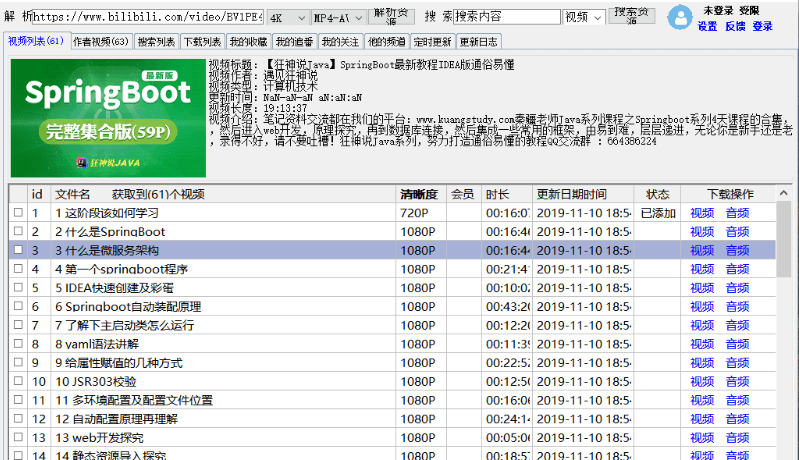Select the row named 4 第一个springboot程序

(392, 269)
